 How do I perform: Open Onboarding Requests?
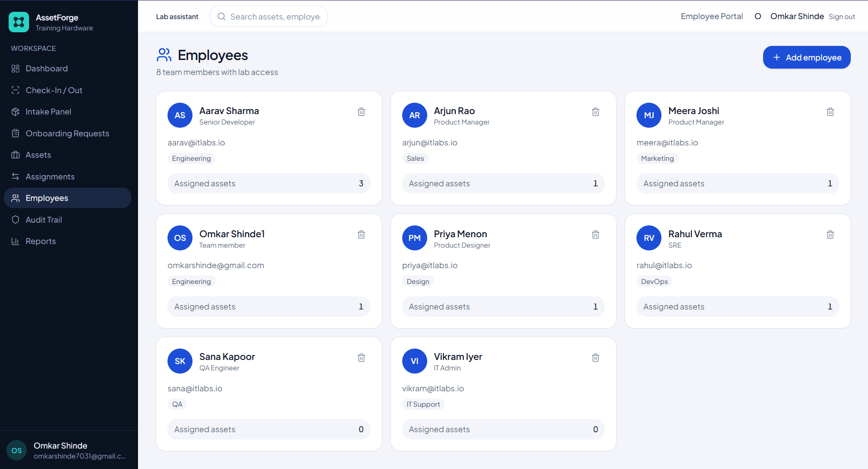point(68,133)
